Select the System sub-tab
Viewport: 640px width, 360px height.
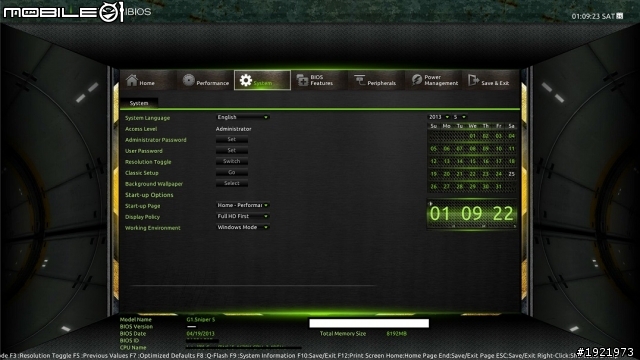[x=139, y=103]
